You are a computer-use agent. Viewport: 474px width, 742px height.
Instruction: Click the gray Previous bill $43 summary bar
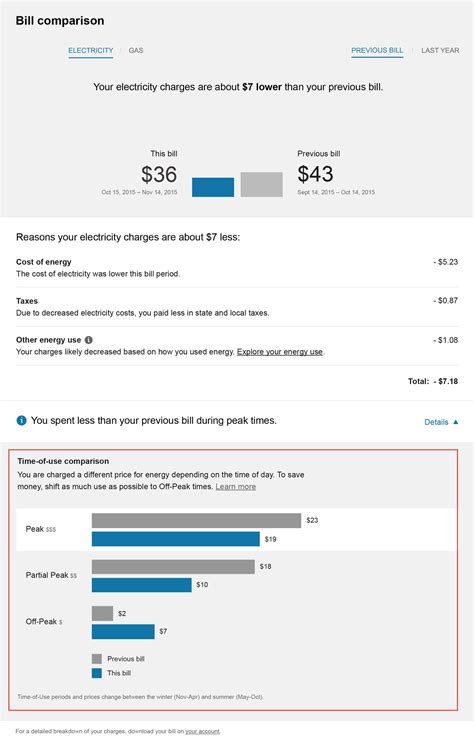pos(262,184)
